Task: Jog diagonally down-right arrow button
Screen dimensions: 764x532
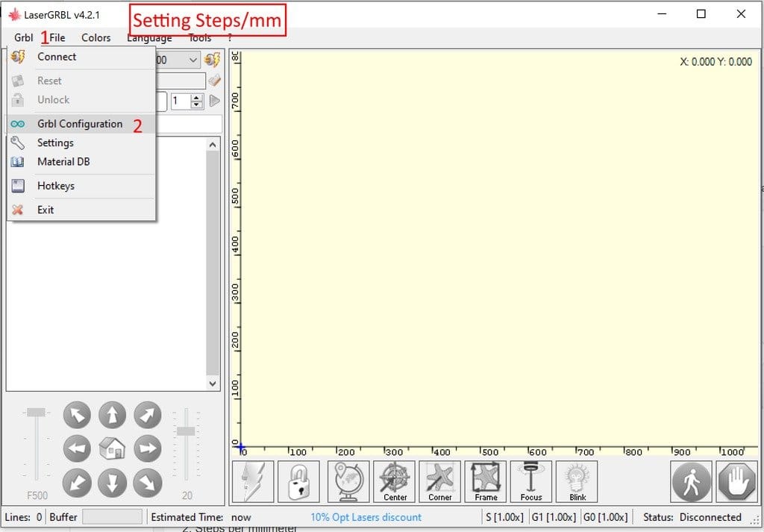Action: pos(148,483)
